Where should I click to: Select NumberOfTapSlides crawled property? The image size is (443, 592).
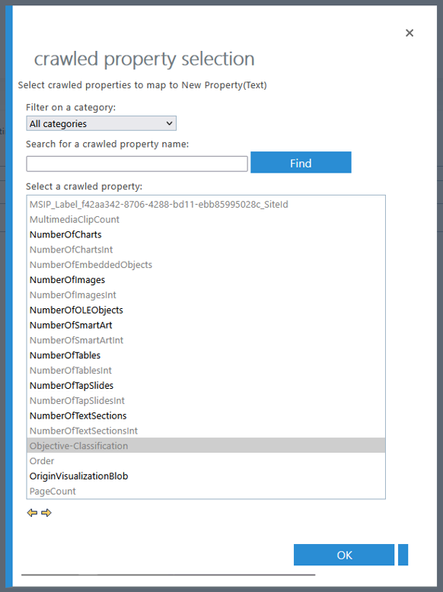206,385
